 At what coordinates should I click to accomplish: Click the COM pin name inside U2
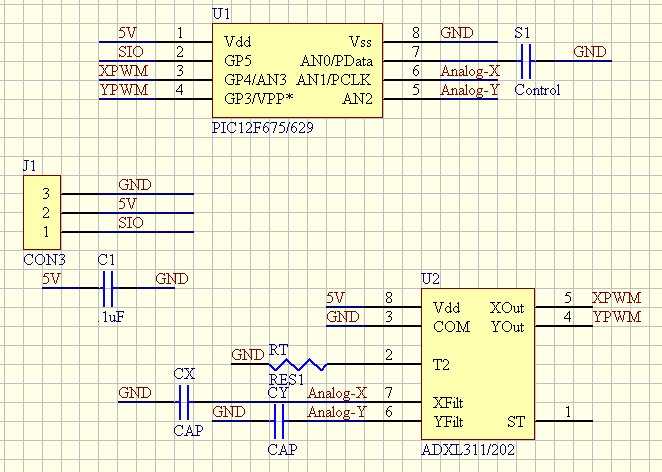coord(452,327)
